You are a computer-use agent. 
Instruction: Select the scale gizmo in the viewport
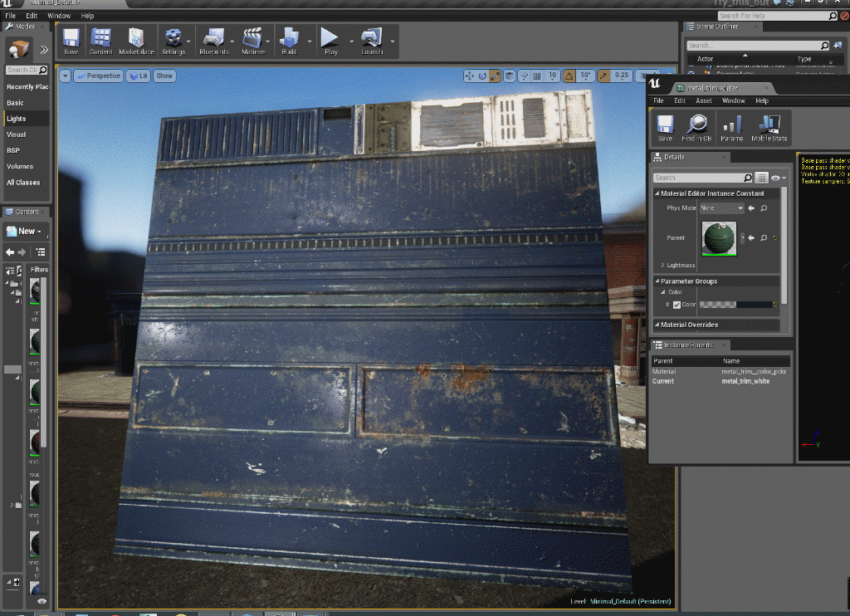tap(495, 76)
